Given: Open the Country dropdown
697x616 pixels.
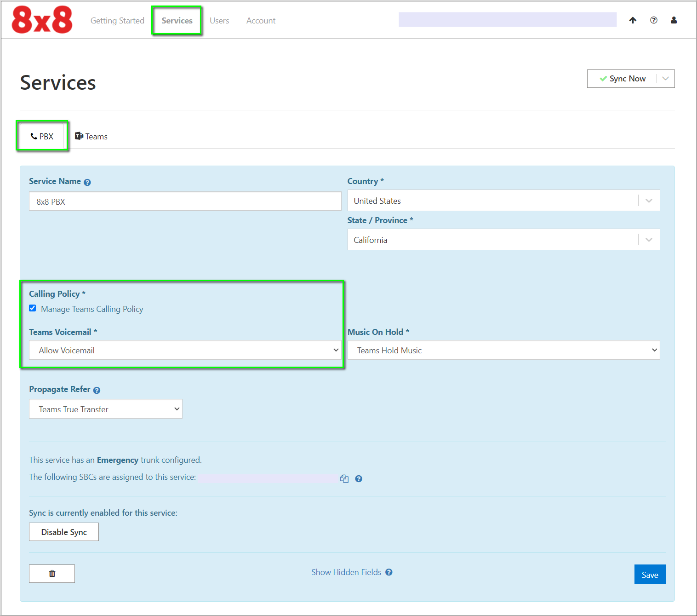Looking at the screenshot, I should point(503,201).
